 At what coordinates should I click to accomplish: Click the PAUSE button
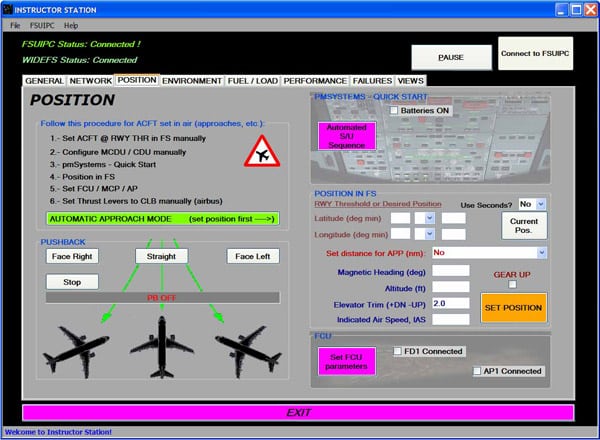451,57
